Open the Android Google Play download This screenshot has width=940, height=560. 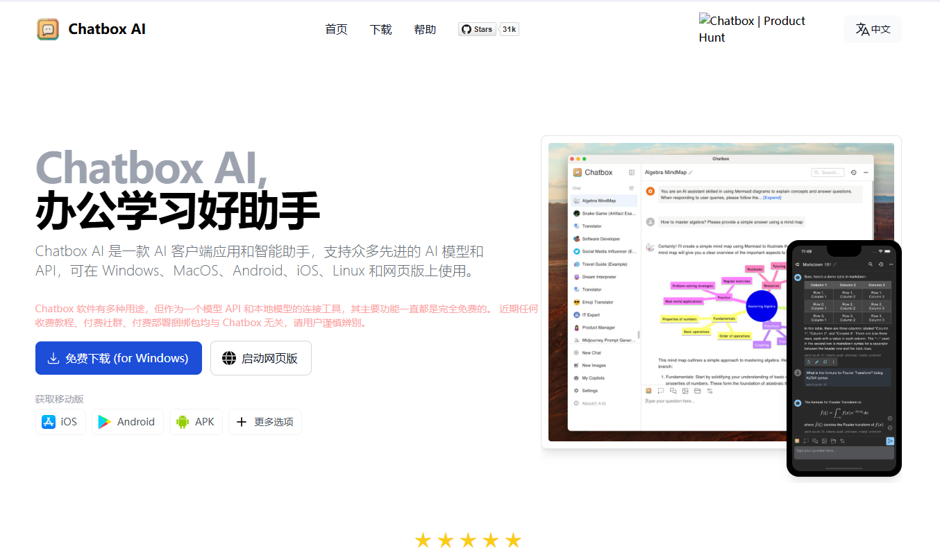click(127, 421)
